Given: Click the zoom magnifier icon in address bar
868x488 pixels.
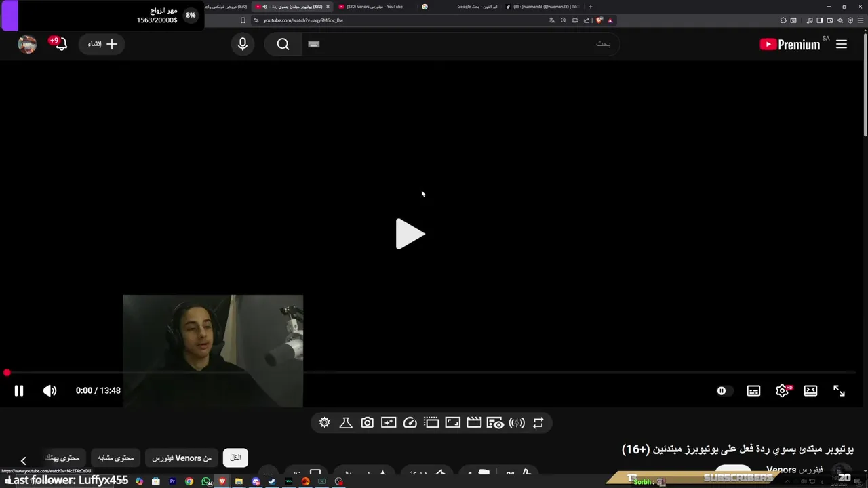Looking at the screenshot, I should point(563,20).
